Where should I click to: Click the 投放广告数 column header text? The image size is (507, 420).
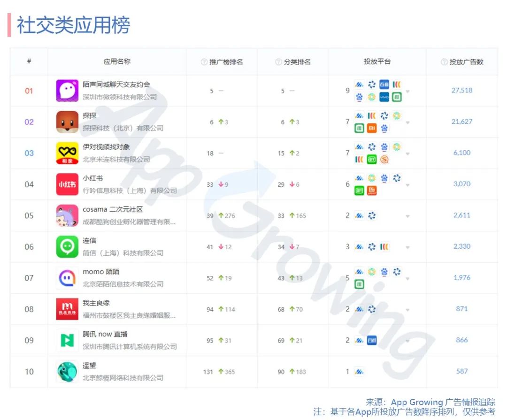(x=466, y=62)
